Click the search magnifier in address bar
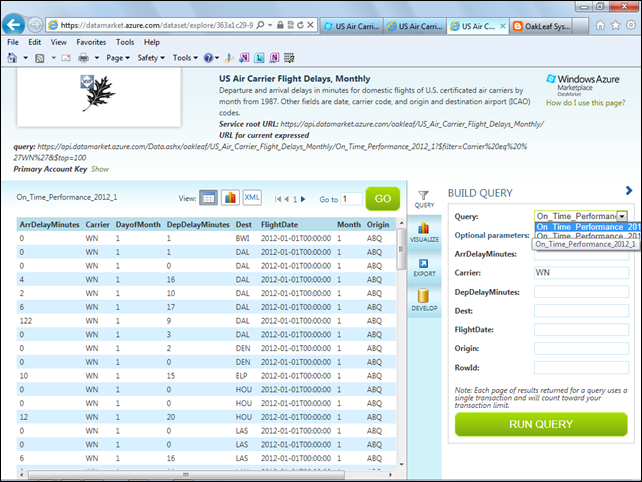Image resolution: width=642 pixels, height=482 pixels. [x=260, y=25]
